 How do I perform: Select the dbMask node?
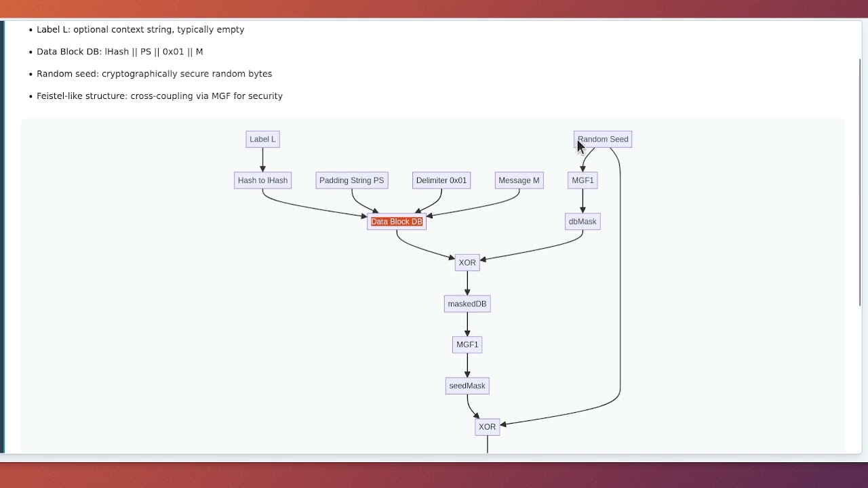(x=583, y=222)
